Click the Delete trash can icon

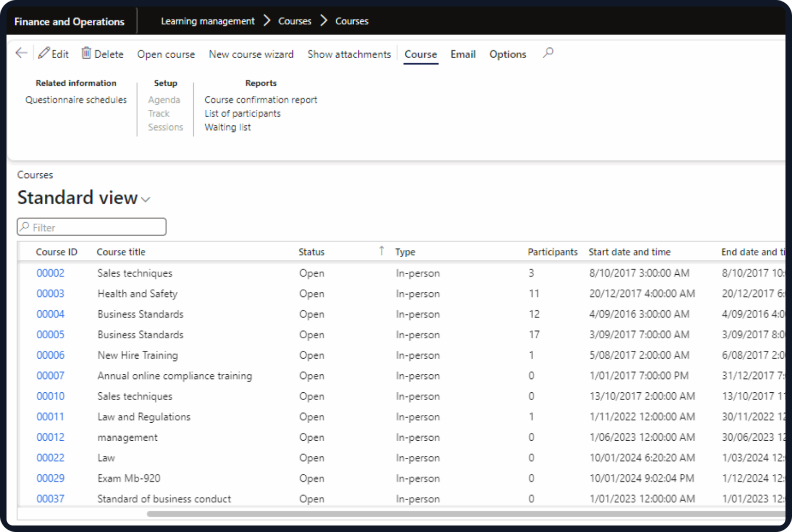pyautogui.click(x=86, y=53)
